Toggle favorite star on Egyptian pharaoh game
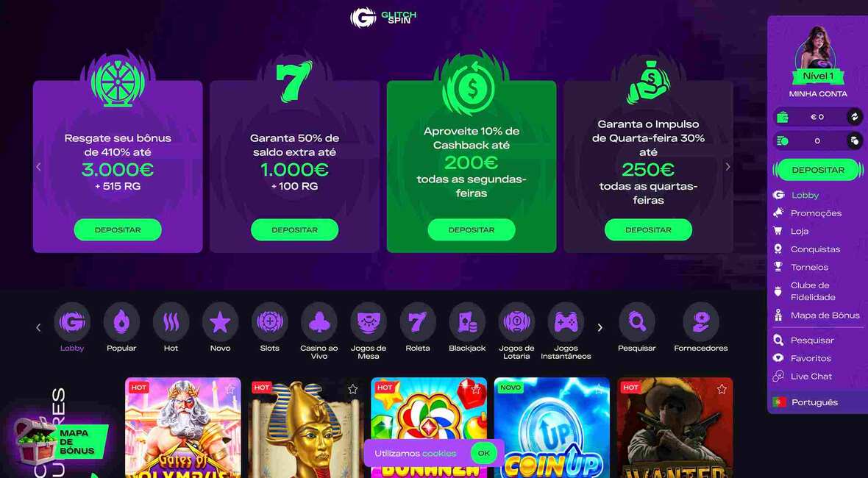The height and width of the screenshot is (478, 868). [352, 389]
